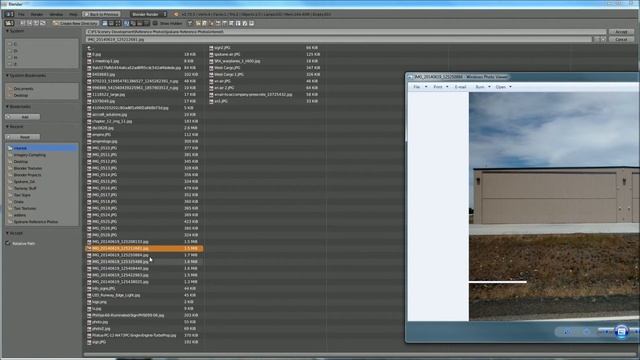Open the Blender Render menu
This screenshot has width=640, height=360.
[37, 14]
